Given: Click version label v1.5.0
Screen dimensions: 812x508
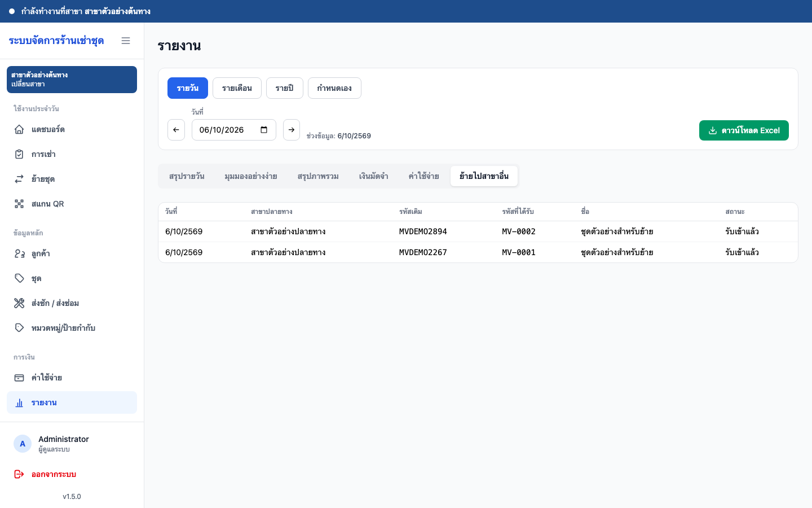Looking at the screenshot, I should (x=72, y=497).
